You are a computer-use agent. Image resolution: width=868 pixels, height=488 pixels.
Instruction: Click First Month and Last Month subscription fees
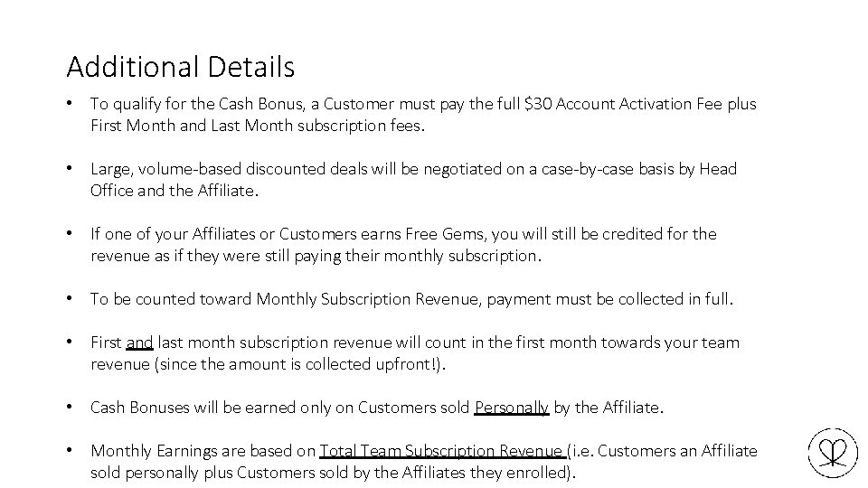(x=258, y=126)
